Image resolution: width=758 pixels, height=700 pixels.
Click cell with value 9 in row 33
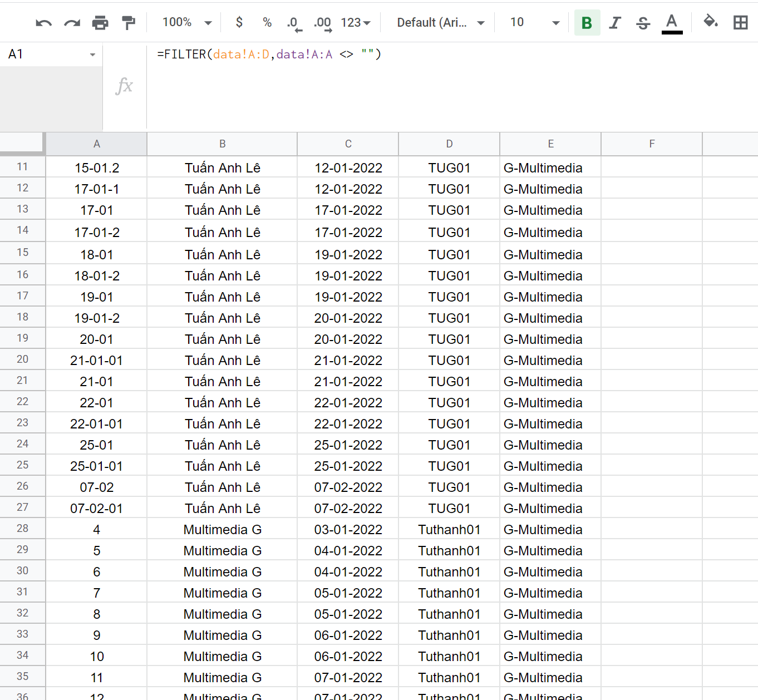[96, 635]
